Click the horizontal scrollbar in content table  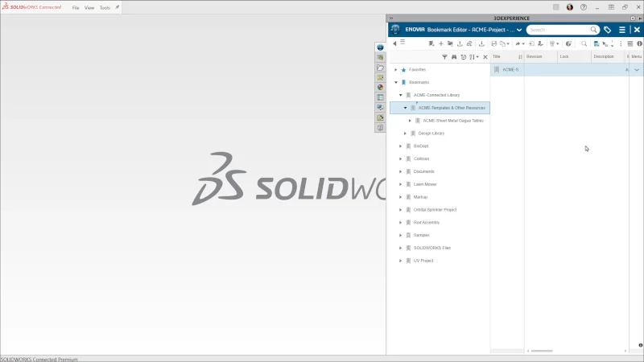(x=542, y=351)
